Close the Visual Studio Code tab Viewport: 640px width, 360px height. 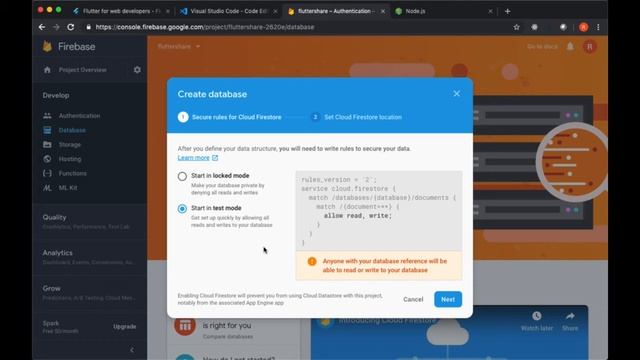click(275, 11)
